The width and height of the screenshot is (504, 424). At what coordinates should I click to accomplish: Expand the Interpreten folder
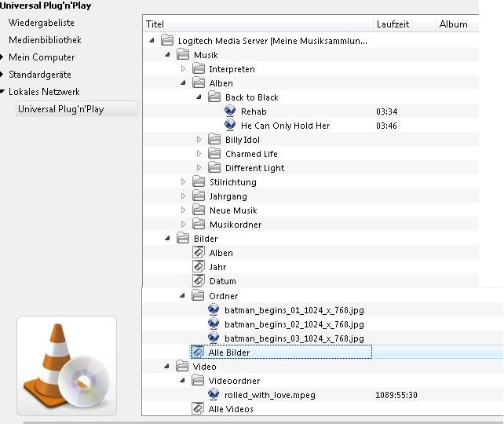(x=183, y=69)
